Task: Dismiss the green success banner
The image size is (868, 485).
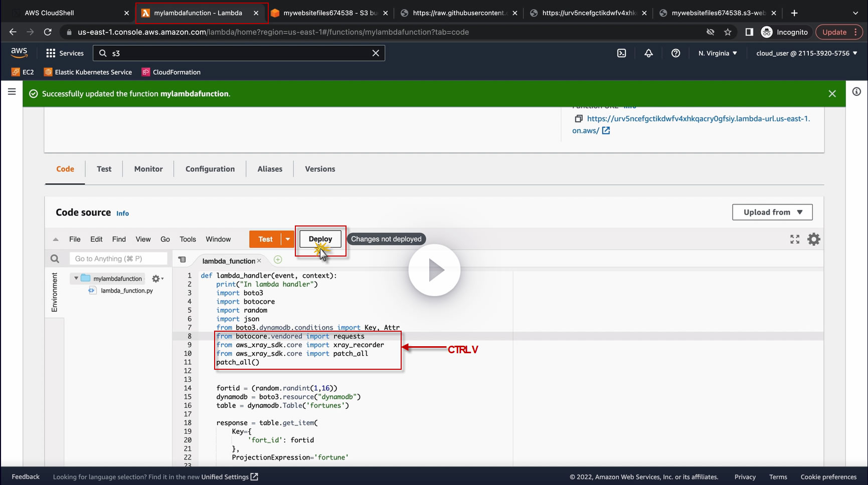Action: [832, 94]
